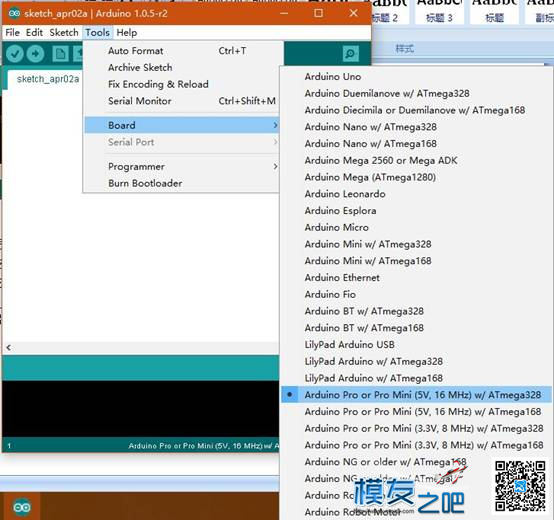Select Arduino BT w/ ATmega168

tap(416, 328)
